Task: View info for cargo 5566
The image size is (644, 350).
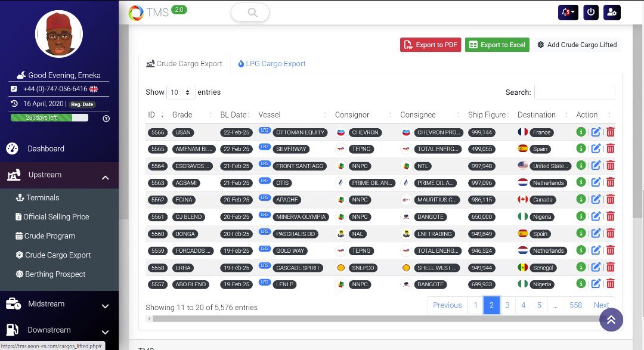Action: [581, 132]
